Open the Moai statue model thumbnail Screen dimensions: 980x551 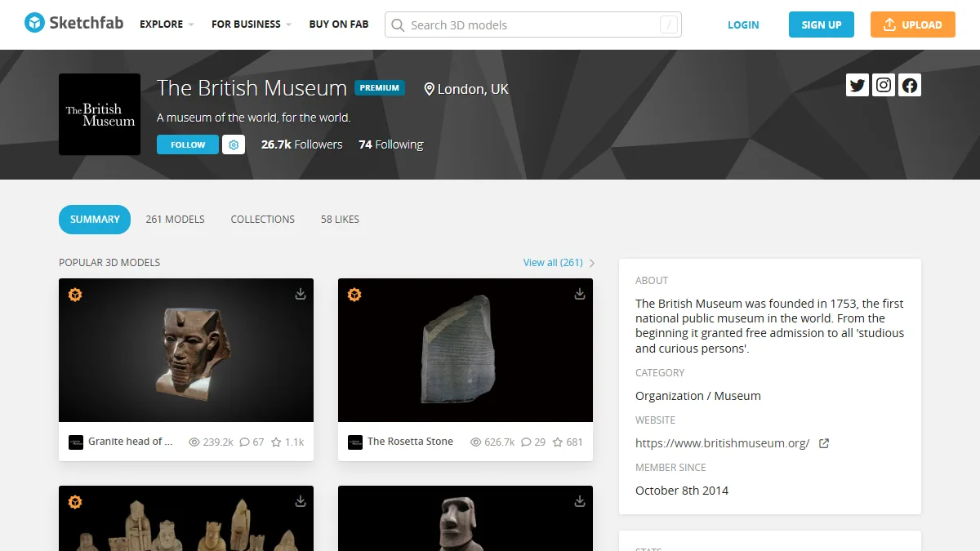[x=465, y=518]
